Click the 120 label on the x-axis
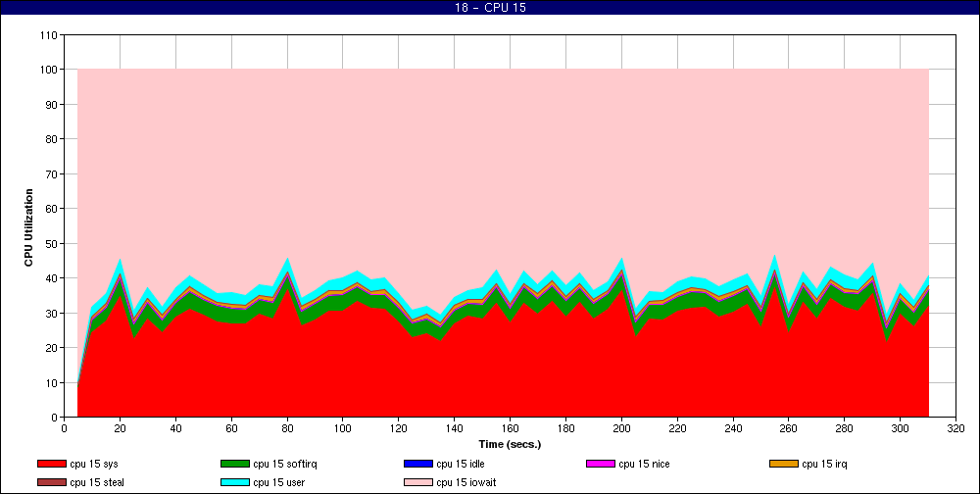 [x=399, y=428]
